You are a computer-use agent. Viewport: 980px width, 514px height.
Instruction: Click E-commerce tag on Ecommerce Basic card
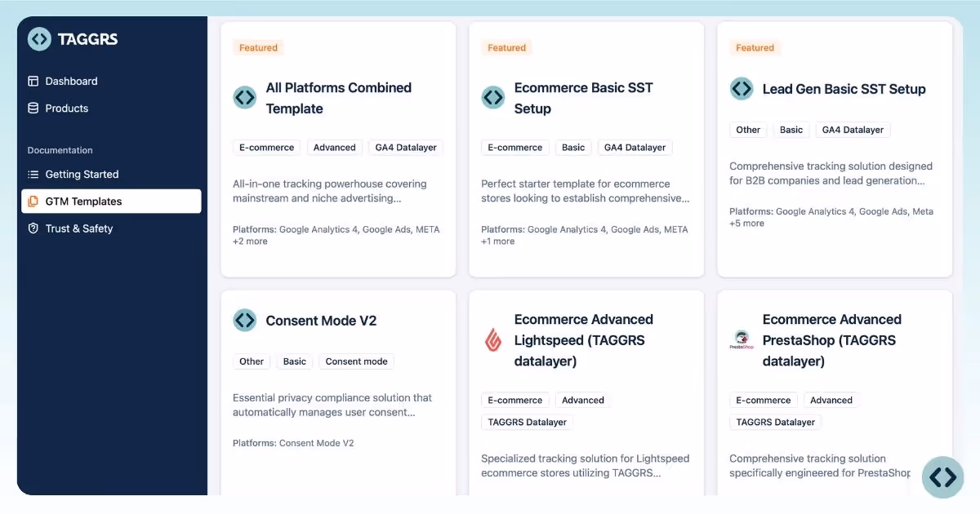514,148
